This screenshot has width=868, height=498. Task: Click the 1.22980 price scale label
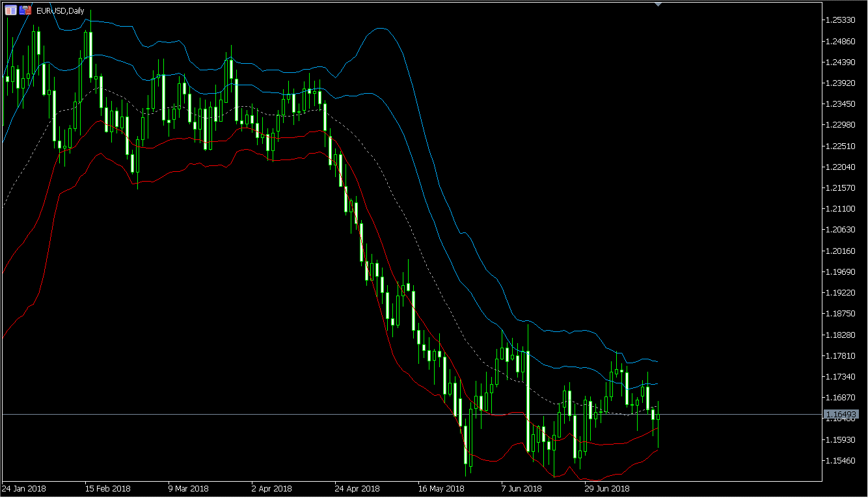coord(839,125)
